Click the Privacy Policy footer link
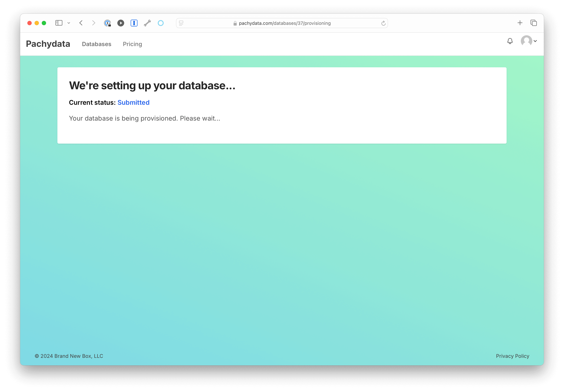Viewport: 564px width, 392px height. (x=512, y=356)
